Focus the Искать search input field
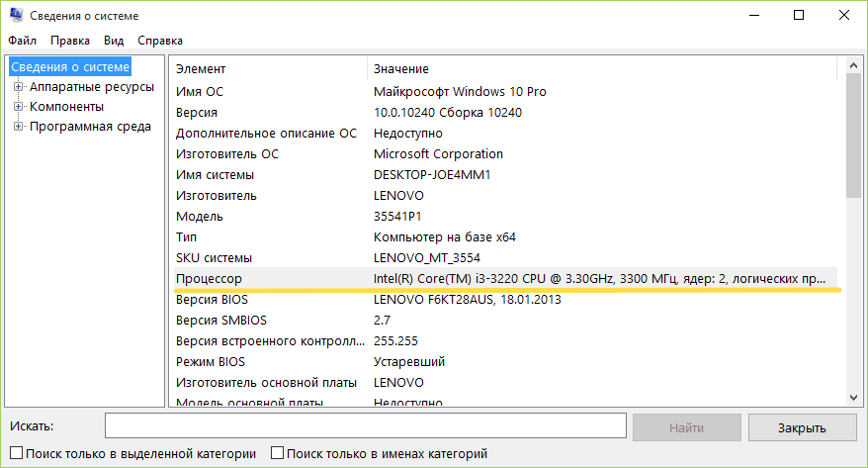868x468 pixels. point(366,425)
